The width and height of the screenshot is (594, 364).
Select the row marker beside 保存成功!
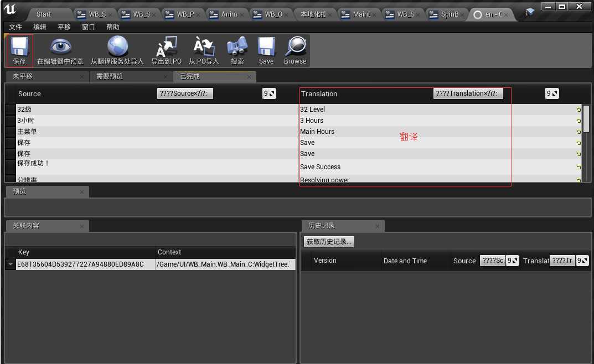click(11, 167)
